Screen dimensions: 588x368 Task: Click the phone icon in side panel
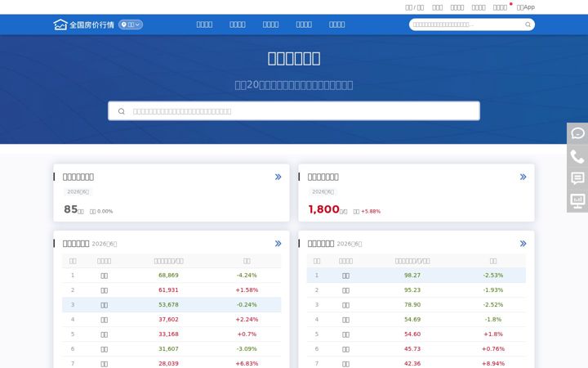[577, 156]
